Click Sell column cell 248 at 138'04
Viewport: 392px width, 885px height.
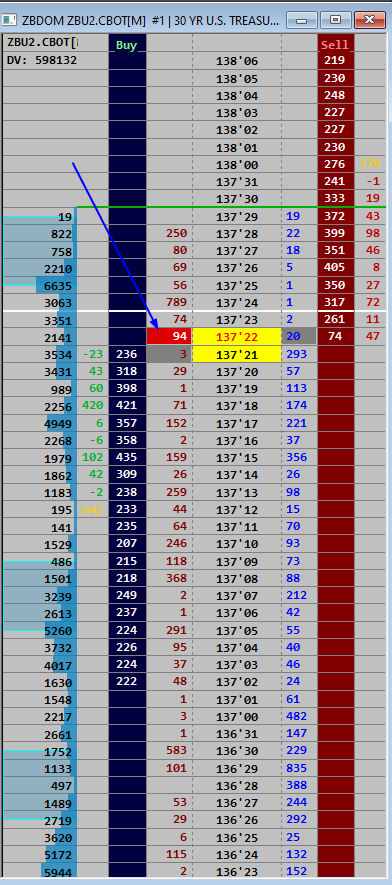click(x=336, y=95)
